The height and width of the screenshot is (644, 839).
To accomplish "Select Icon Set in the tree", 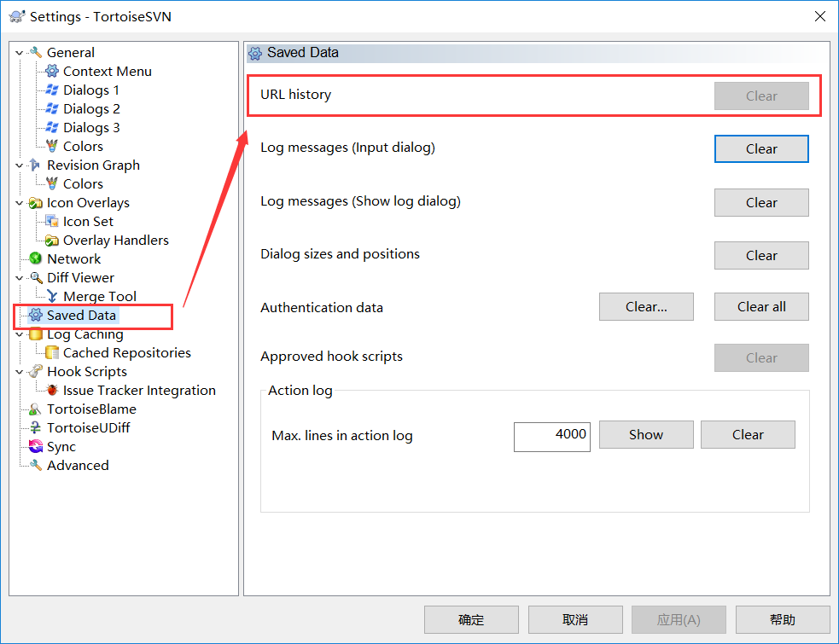I will pyautogui.click(x=88, y=222).
